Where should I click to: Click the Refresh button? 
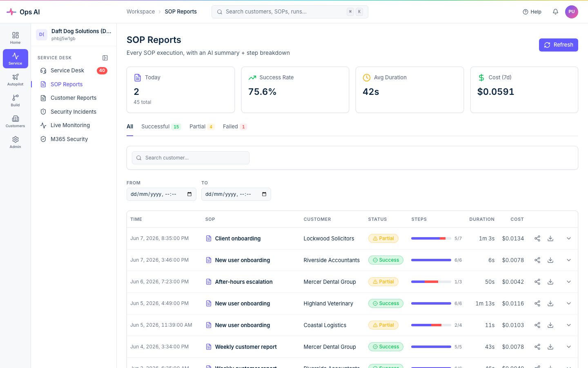tap(558, 45)
